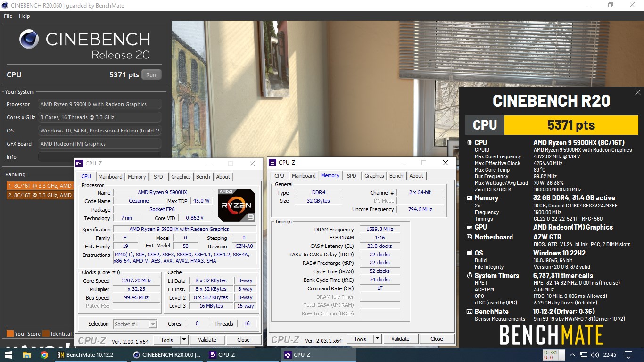The width and height of the screenshot is (644, 362).
Task: Select the first ranking entry 1. 8C/16T
Action: tap(40, 186)
